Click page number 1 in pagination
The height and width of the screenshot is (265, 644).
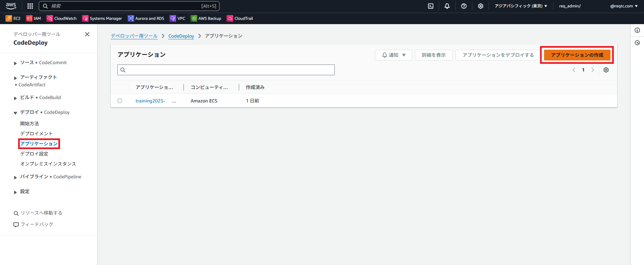[x=583, y=70]
